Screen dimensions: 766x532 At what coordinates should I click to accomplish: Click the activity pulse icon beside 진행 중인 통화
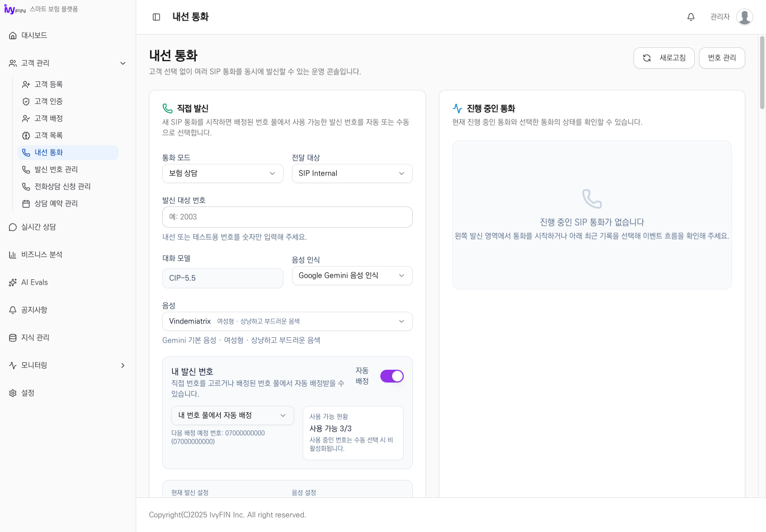tap(457, 109)
